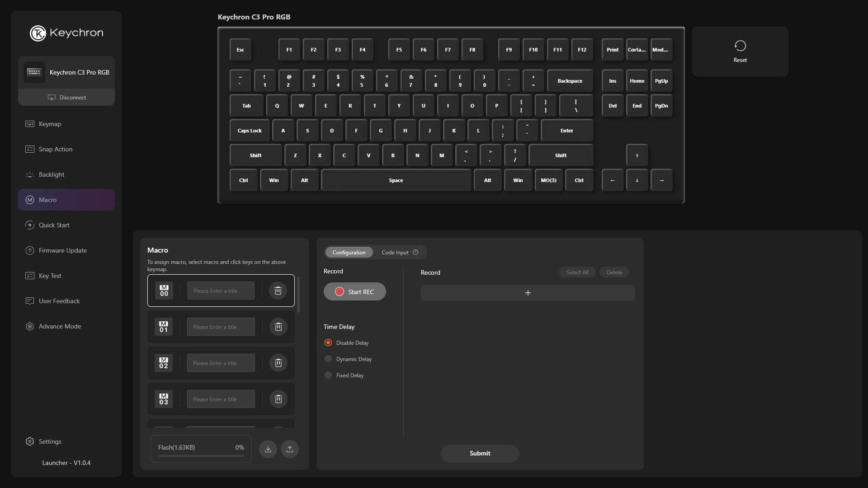Screen dimensions: 868x488
Task: Click the M01 title input field
Action: 221,327
